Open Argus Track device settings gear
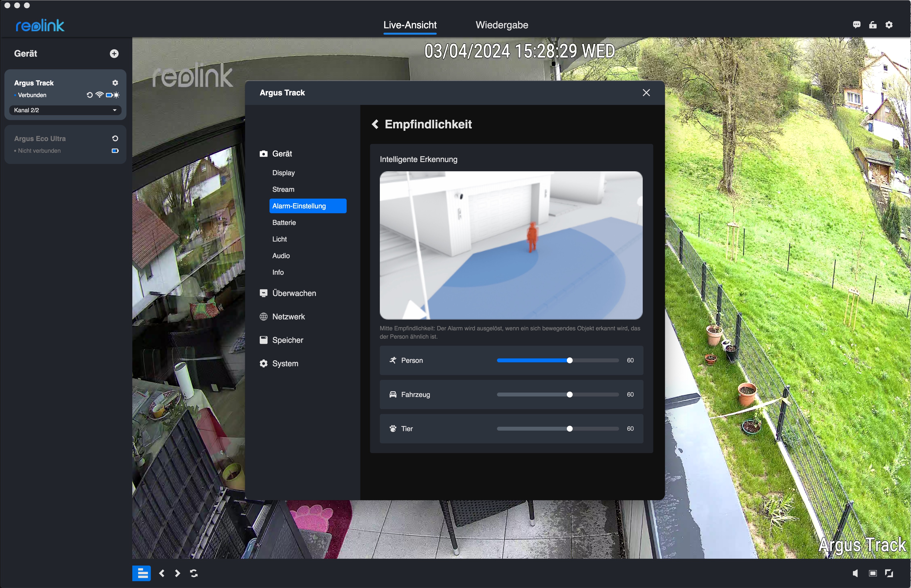911x588 pixels. click(115, 83)
